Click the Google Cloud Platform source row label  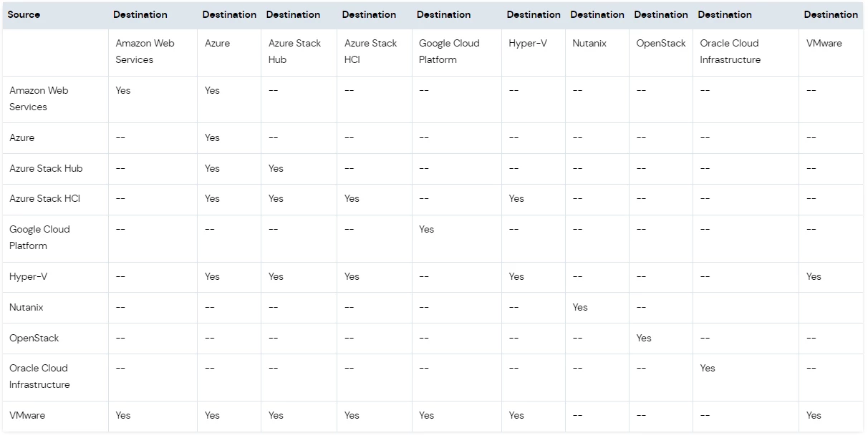tap(39, 238)
